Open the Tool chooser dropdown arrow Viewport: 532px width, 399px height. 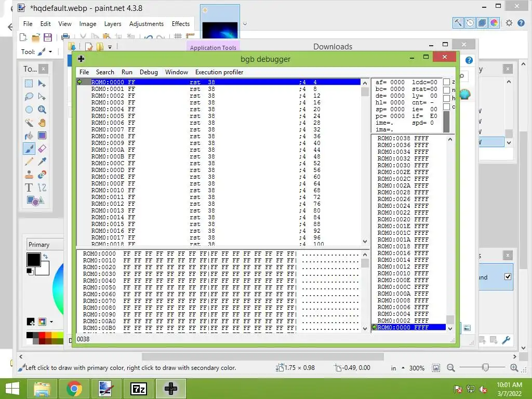point(50,52)
